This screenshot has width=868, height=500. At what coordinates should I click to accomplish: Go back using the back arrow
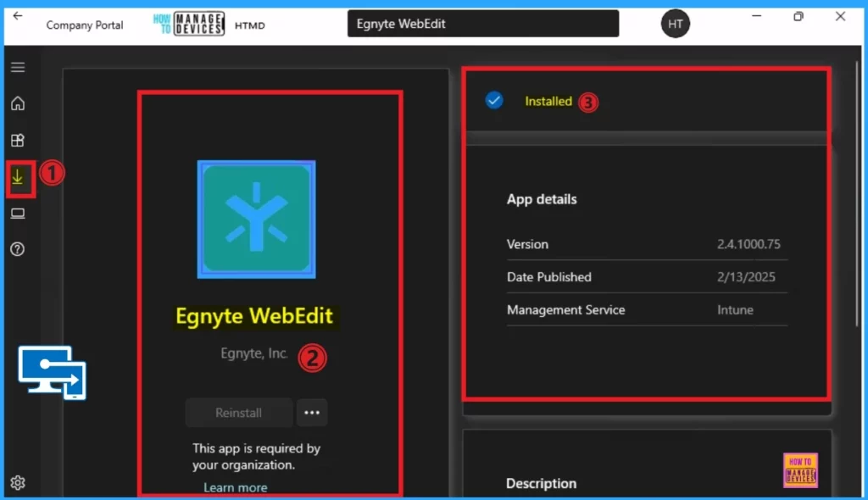click(18, 16)
